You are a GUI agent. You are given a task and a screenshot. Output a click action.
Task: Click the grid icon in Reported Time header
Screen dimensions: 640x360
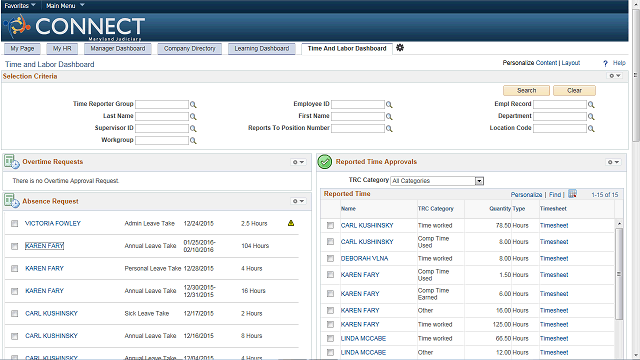pos(572,194)
